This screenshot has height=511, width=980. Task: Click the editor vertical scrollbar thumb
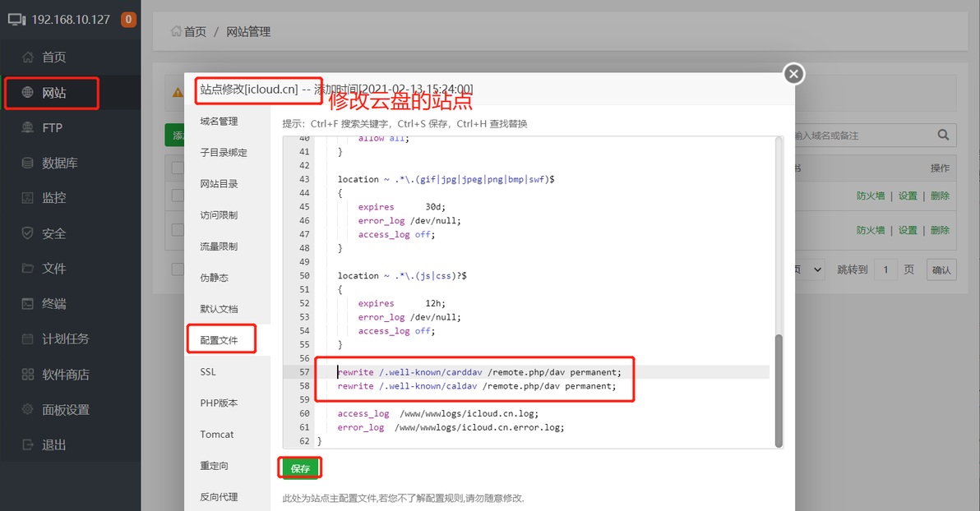(779, 391)
